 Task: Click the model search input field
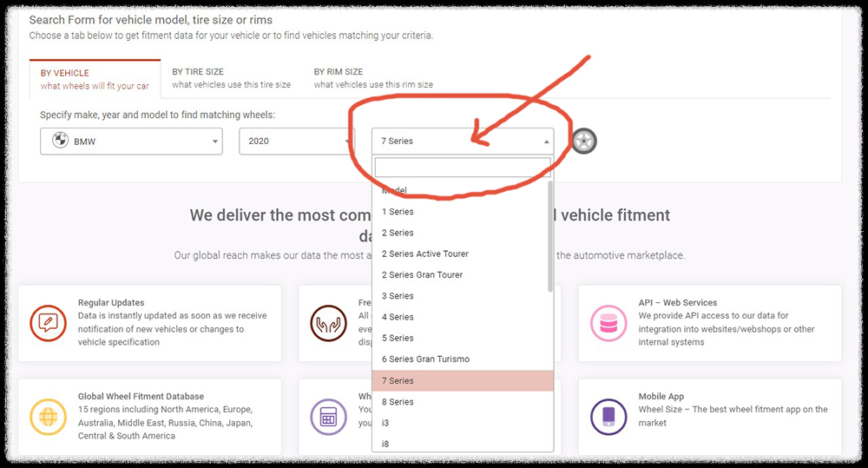tap(463, 168)
